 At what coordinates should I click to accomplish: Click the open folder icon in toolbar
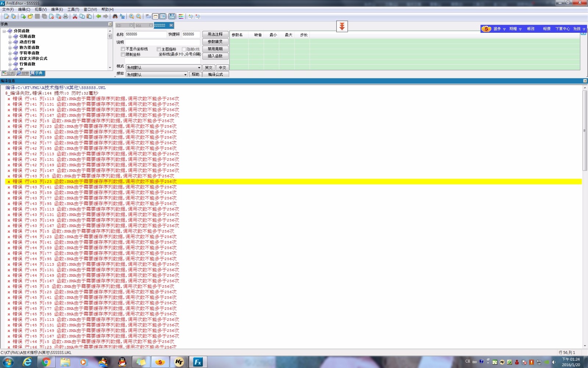[x=30, y=16]
